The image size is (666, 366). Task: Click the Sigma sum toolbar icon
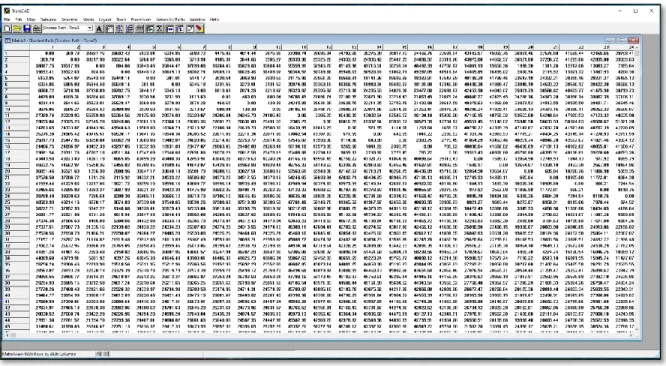click(x=159, y=29)
